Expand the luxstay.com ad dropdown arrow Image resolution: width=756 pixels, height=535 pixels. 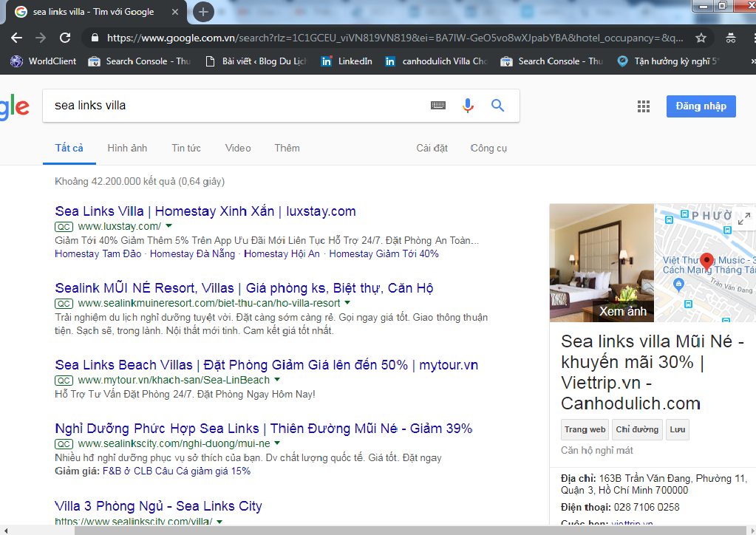tap(168, 225)
